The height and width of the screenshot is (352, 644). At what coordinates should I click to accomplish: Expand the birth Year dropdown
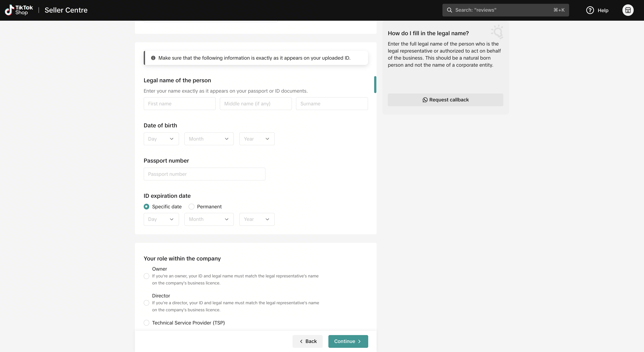click(x=257, y=139)
